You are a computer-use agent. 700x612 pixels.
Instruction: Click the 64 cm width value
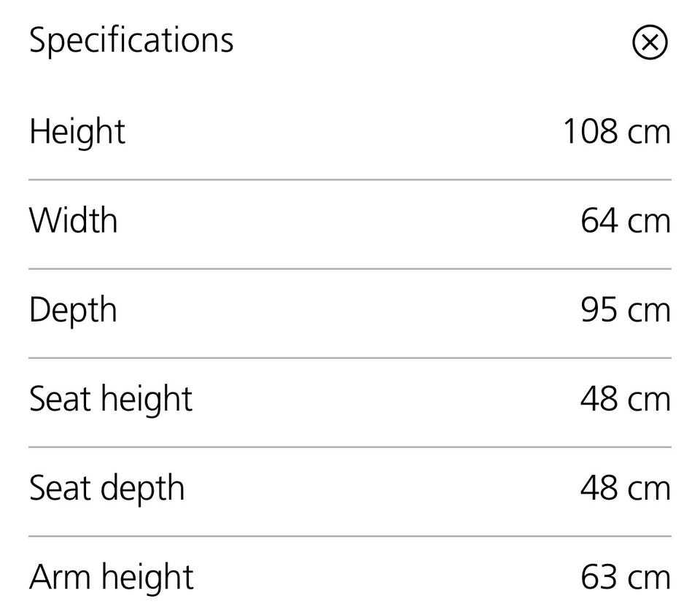pyautogui.click(x=625, y=220)
